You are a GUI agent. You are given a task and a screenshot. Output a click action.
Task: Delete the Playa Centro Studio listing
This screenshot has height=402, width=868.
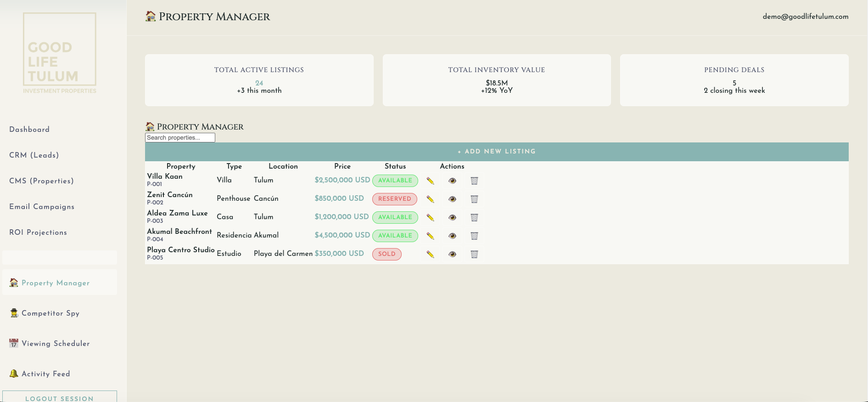click(x=474, y=254)
